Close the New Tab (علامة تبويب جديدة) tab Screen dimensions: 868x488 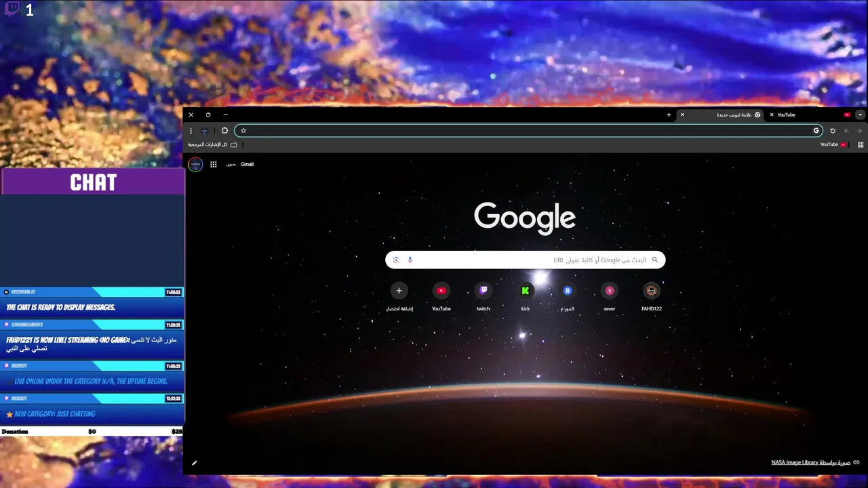click(682, 115)
